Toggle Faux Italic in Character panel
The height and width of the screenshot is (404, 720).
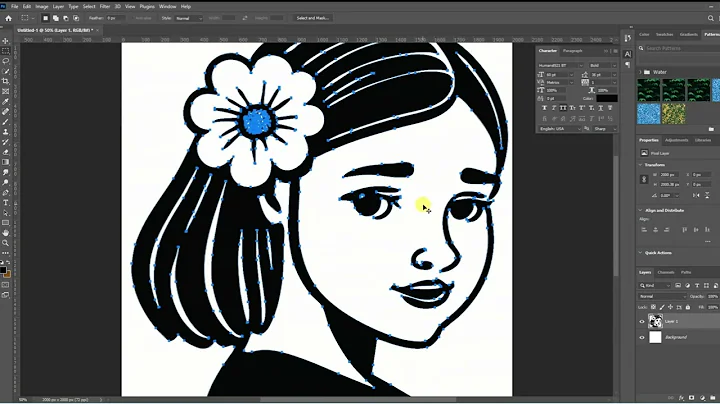(554, 108)
